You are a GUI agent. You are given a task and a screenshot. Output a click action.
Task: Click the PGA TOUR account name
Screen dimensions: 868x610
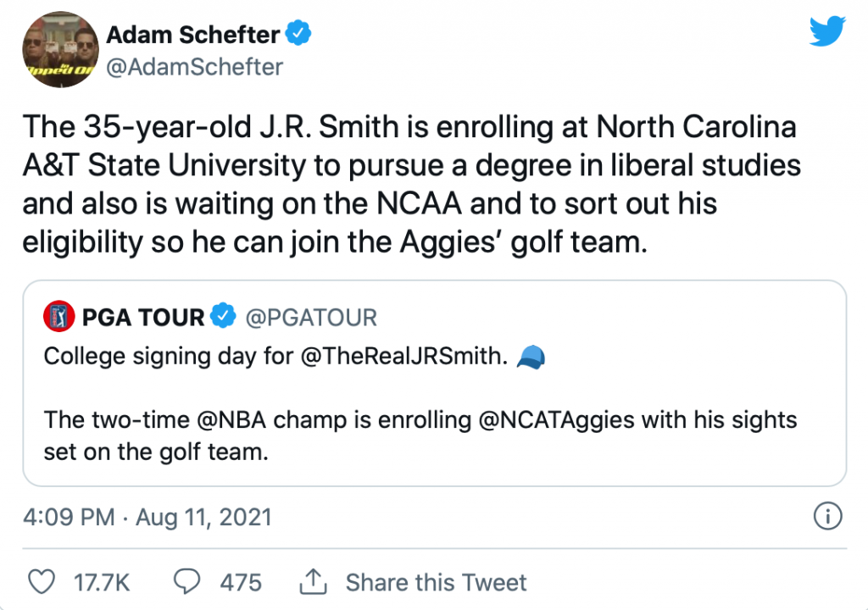coord(143,318)
